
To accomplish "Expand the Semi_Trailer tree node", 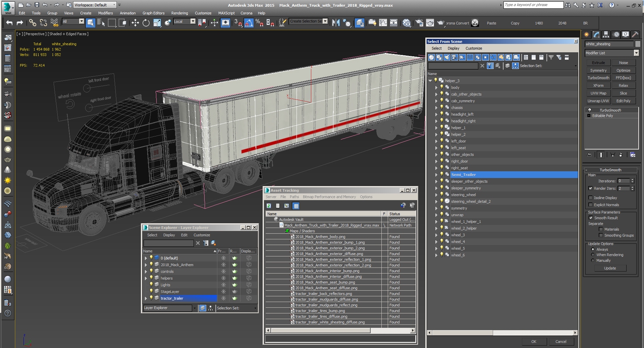I will click(x=436, y=175).
